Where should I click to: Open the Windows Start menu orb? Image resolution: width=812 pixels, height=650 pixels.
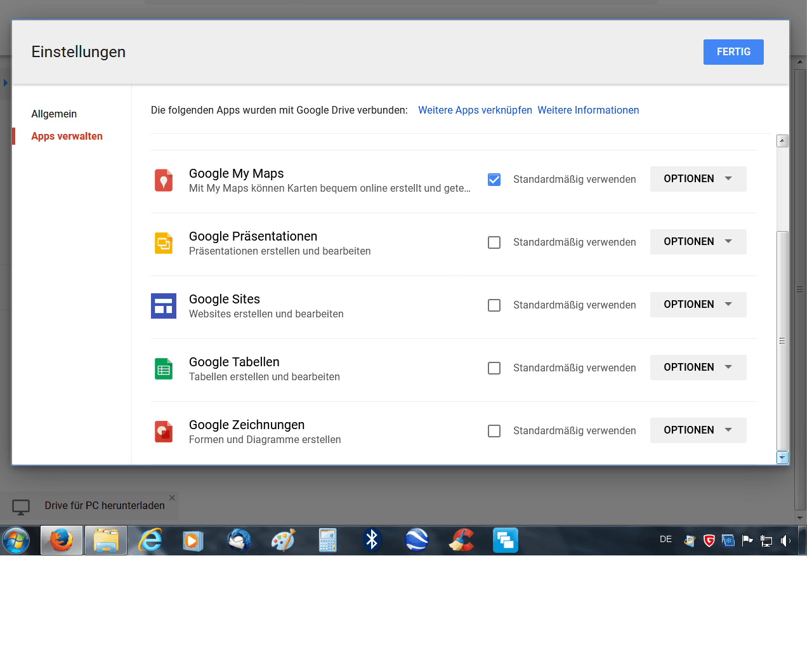pos(16,541)
